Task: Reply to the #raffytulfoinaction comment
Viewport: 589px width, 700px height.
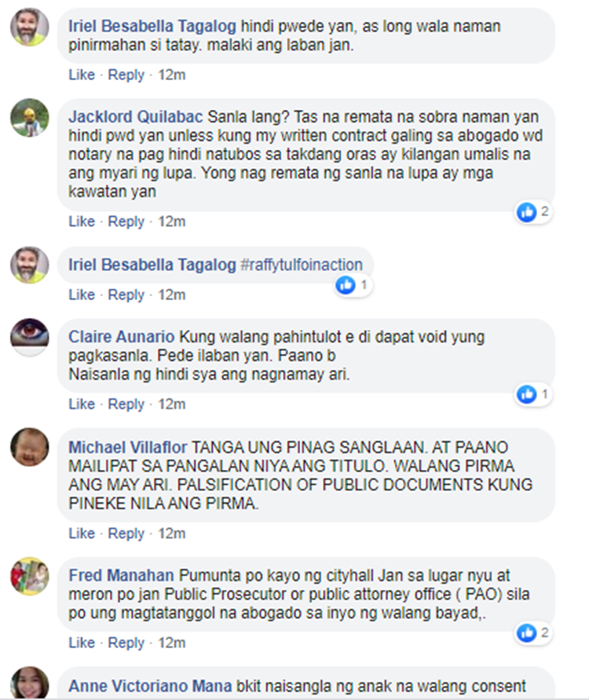Action: click(x=126, y=295)
